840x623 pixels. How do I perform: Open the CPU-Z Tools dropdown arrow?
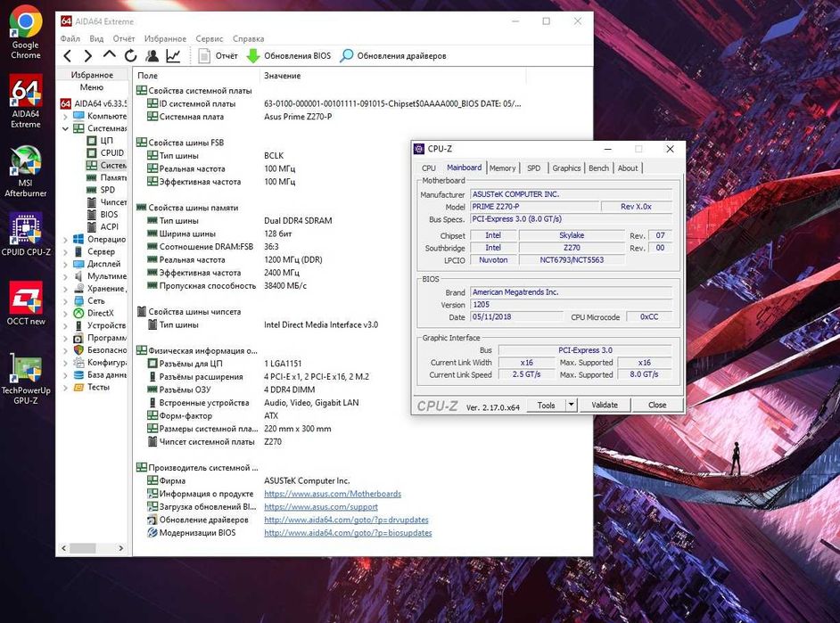click(571, 405)
